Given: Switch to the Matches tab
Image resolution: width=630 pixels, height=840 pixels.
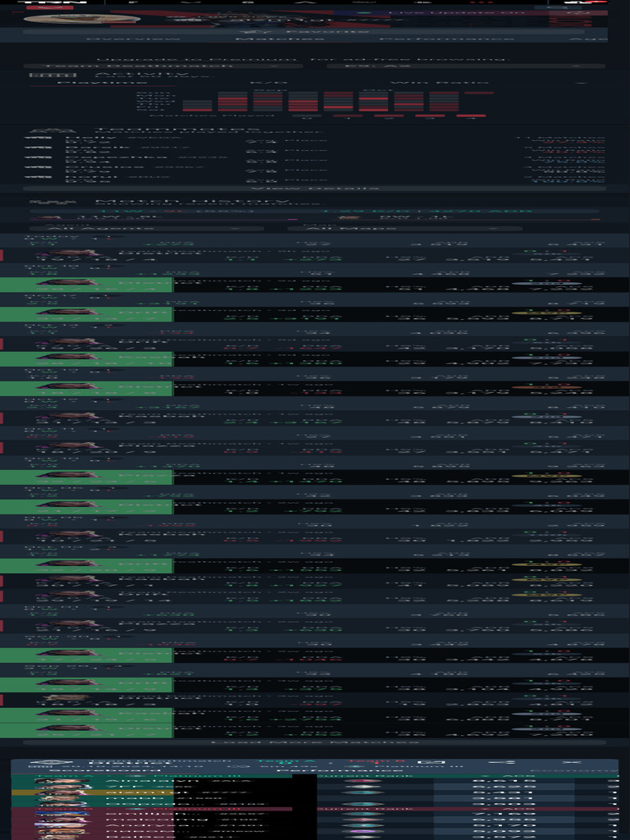Looking at the screenshot, I should click(280, 39).
